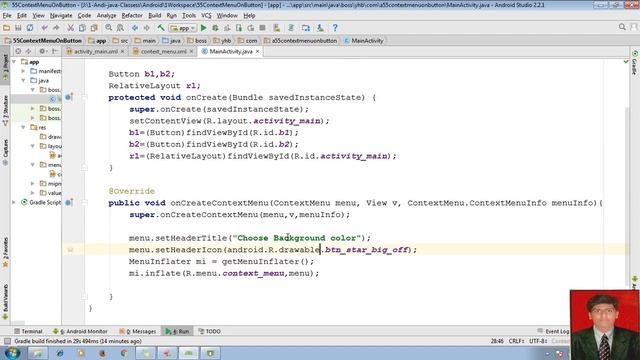Collapse the res folder node
Image resolution: width=640 pixels, height=360 pixels.
[23, 127]
